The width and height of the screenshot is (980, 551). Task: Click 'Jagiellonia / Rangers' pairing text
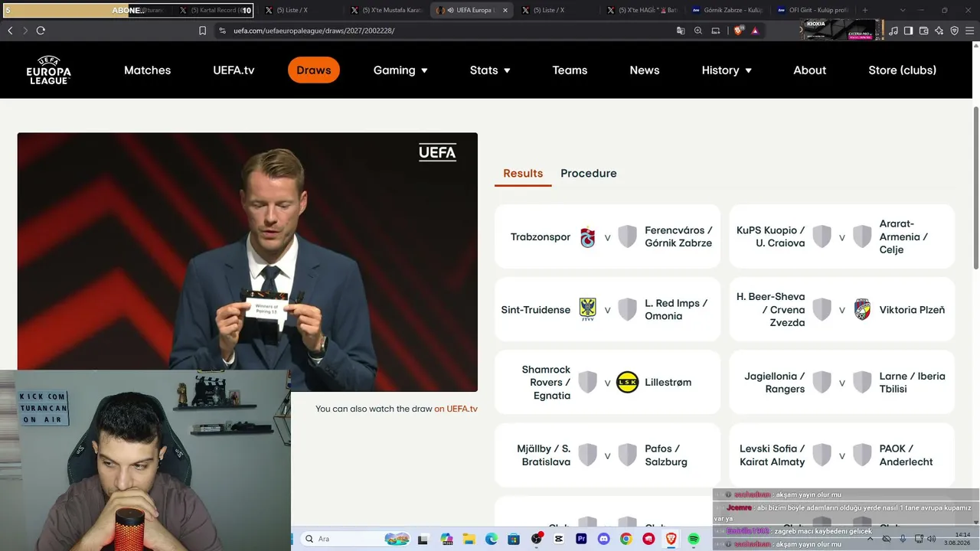775,383
